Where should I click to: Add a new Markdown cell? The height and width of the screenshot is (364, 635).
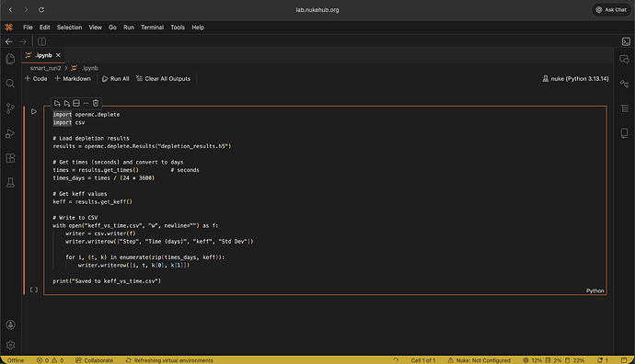click(x=73, y=78)
